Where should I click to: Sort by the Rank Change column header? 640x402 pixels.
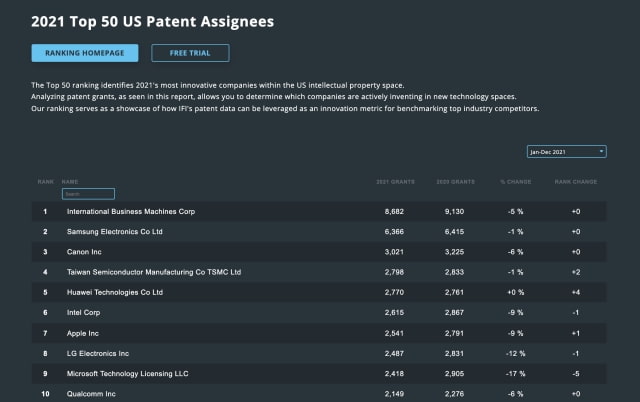[x=575, y=182]
